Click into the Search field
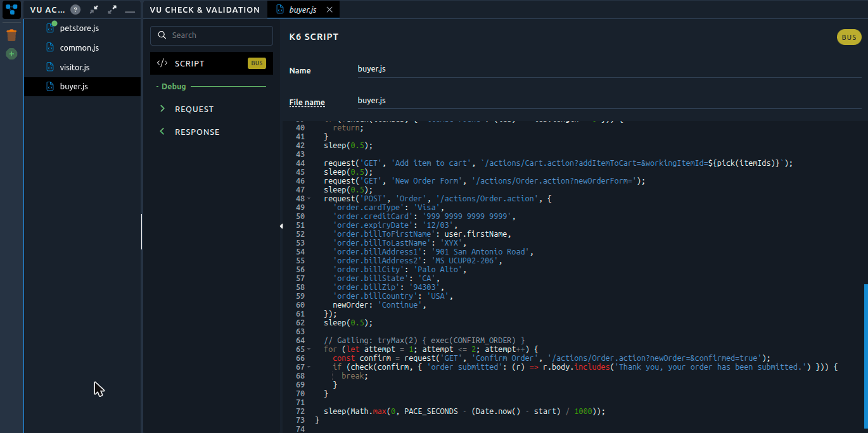Viewport: 868px width, 433px height. tap(212, 35)
